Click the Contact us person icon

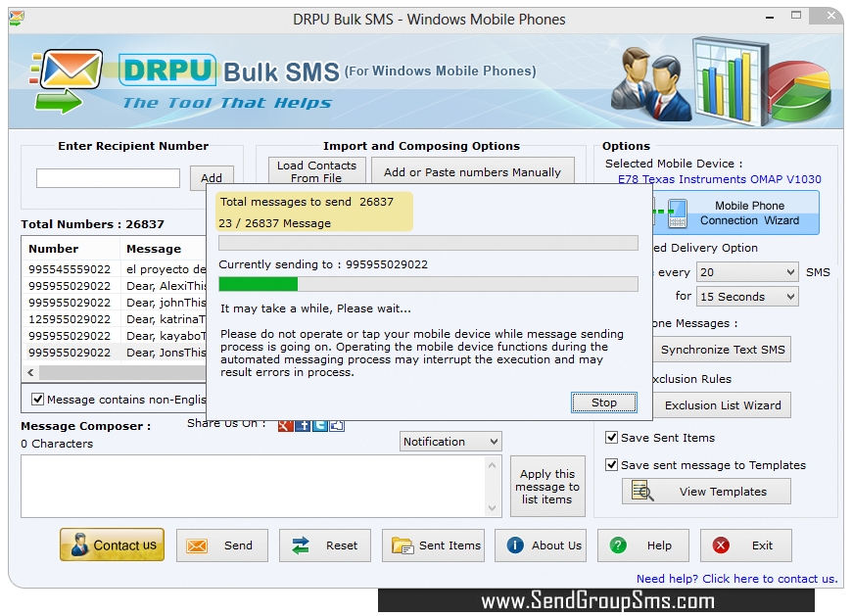[x=80, y=545]
